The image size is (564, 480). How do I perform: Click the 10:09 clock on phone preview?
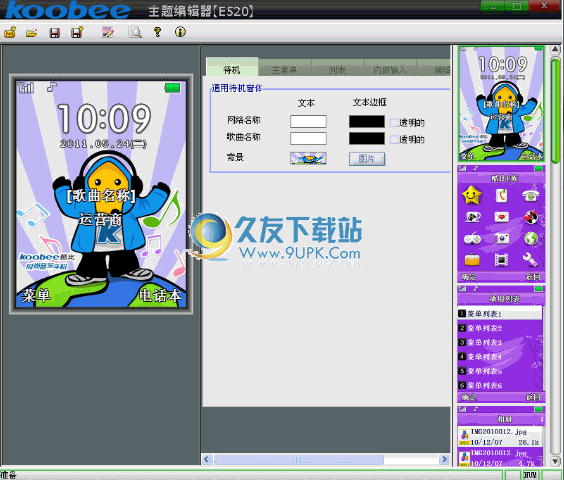tap(104, 119)
